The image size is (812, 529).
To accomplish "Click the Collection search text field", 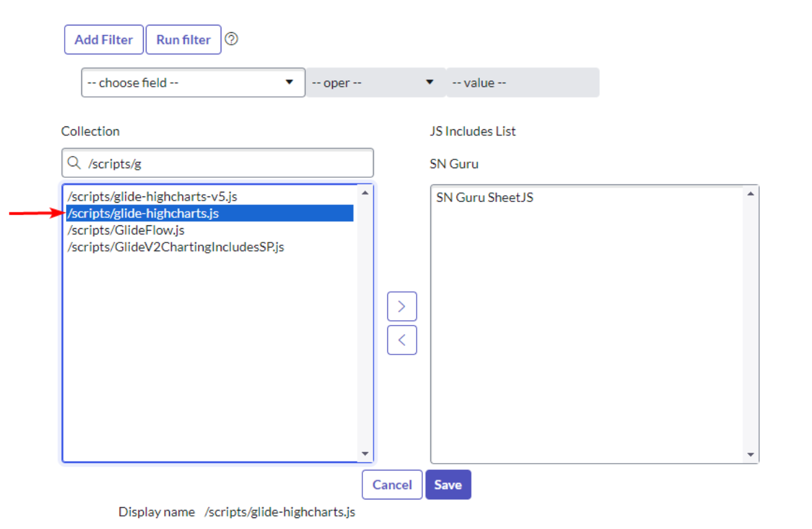I will pos(227,164).
